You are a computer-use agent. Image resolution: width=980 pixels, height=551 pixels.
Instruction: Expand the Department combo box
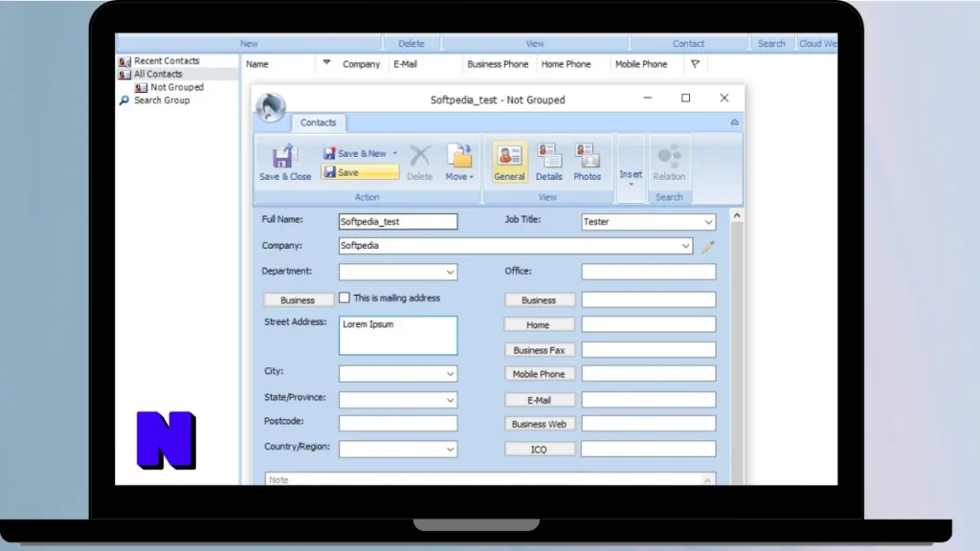[x=450, y=272]
